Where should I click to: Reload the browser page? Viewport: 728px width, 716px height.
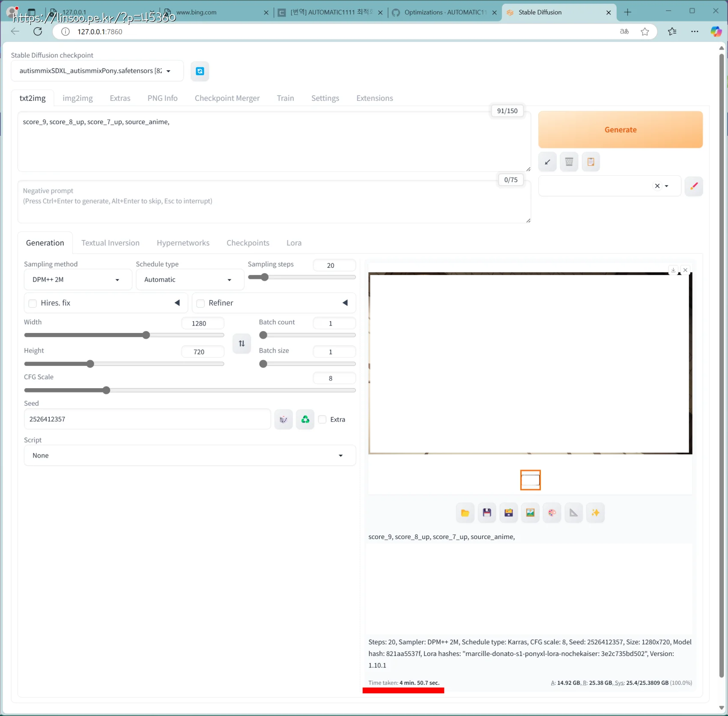tap(38, 31)
